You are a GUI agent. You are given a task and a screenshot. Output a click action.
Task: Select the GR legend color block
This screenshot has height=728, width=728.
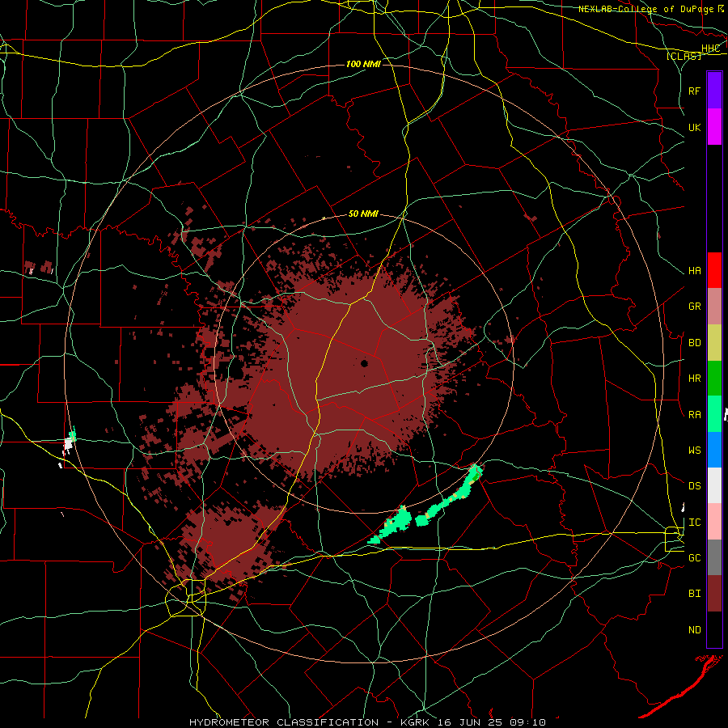pos(714,307)
